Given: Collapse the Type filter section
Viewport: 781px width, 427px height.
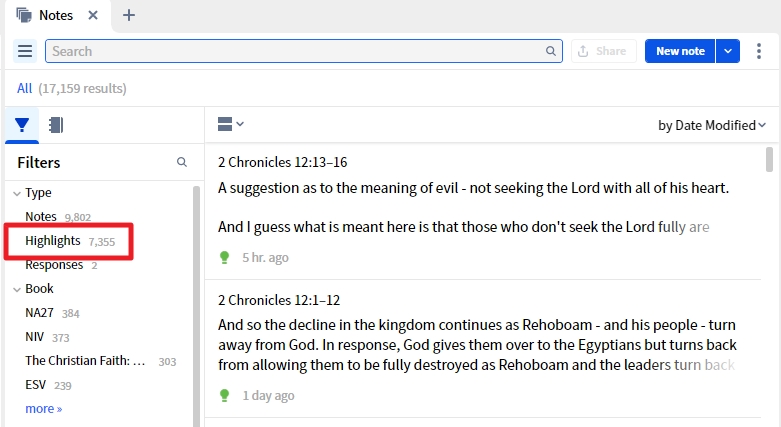Looking at the screenshot, I should (17, 193).
